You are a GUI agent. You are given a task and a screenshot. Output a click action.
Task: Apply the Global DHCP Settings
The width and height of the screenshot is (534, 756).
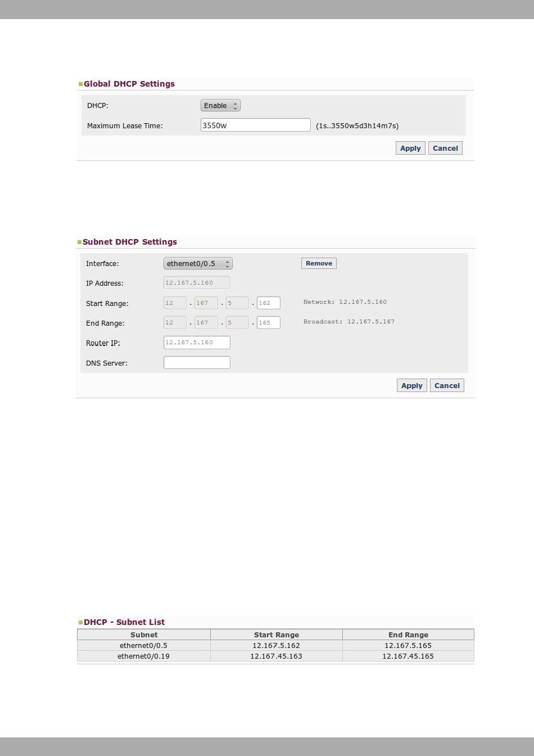410,148
